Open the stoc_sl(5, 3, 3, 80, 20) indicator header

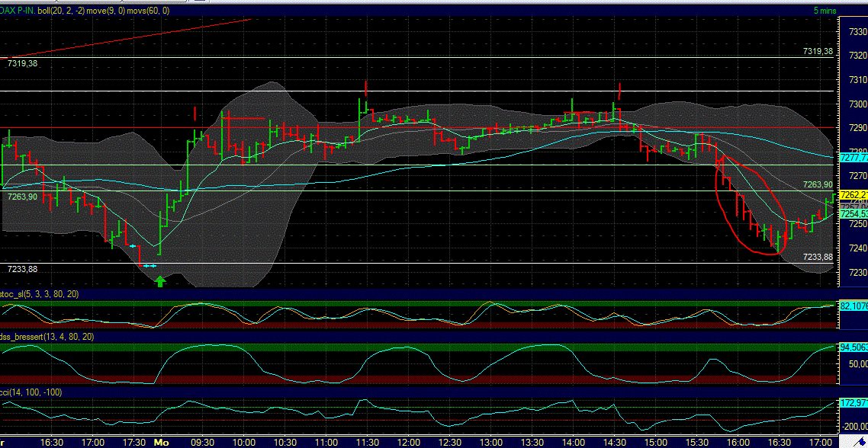[x=38, y=293]
